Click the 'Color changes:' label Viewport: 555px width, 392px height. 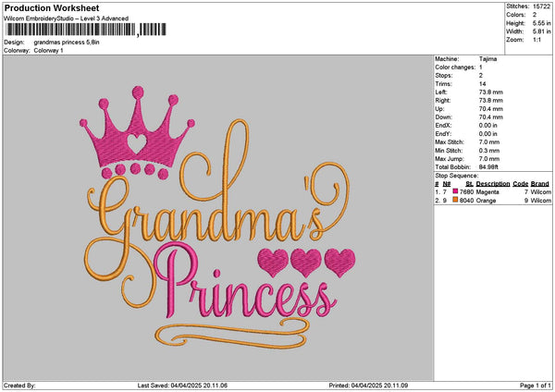pos(455,67)
